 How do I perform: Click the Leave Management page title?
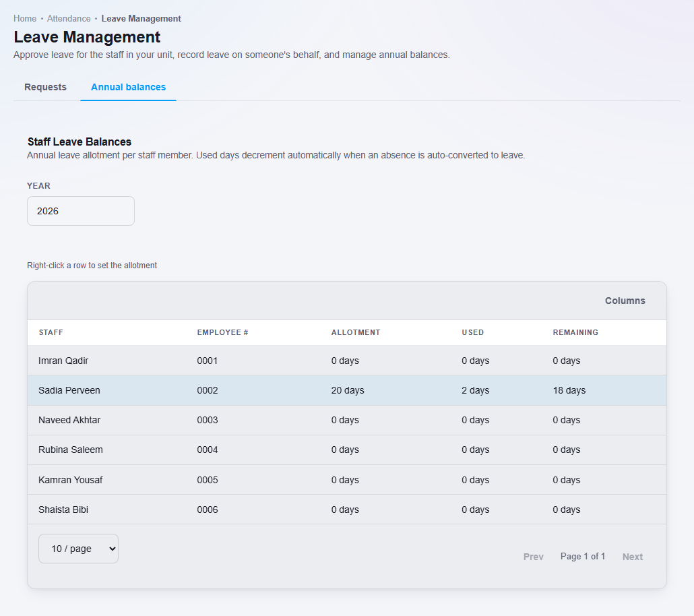[x=87, y=37]
